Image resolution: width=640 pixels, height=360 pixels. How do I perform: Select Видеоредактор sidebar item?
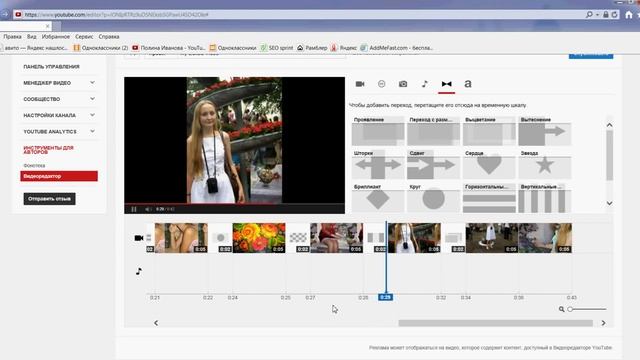tap(59, 176)
